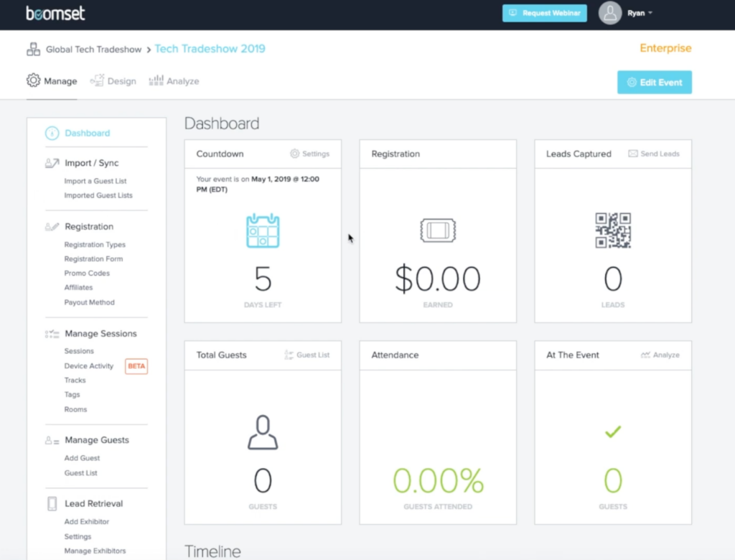This screenshot has height=560, width=735.
Task: Open Global Tech Tradeshow breadcrumb link
Action: click(93, 50)
